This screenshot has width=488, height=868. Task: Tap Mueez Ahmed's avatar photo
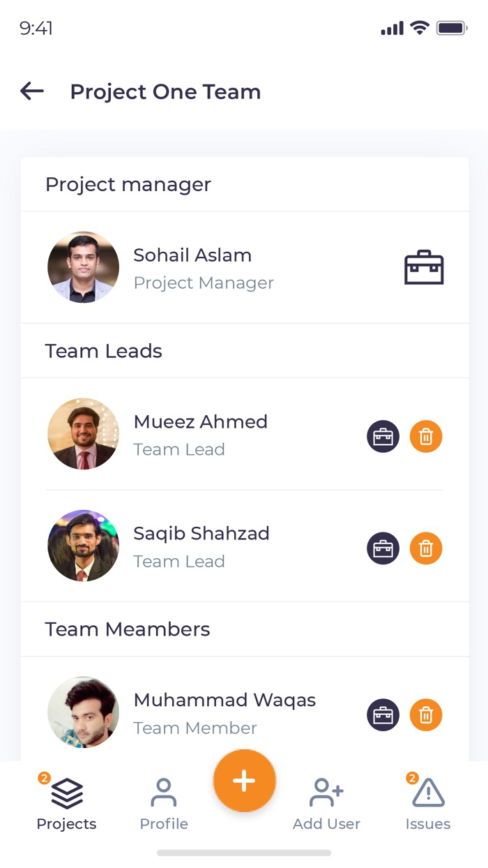(84, 434)
